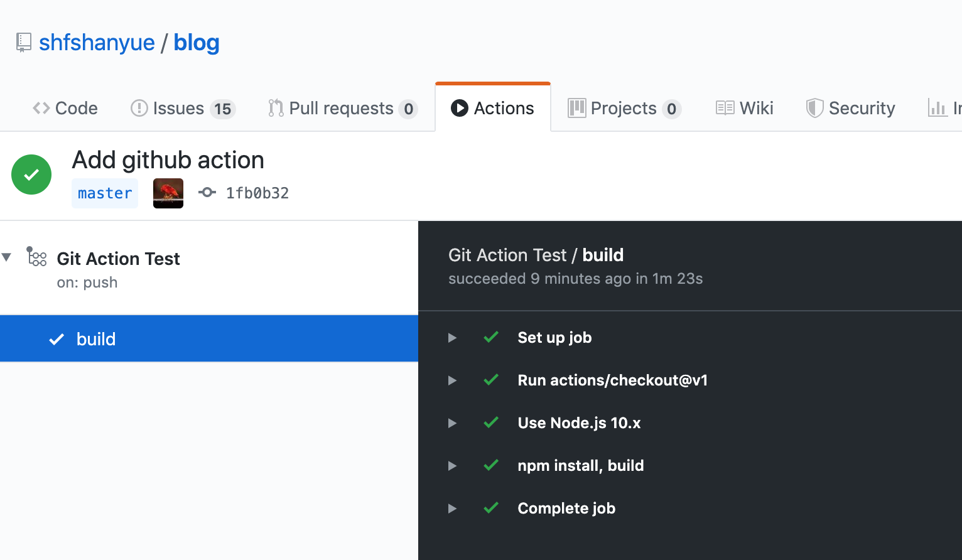This screenshot has width=962, height=560.
Task: Go to the Security tab
Action: coord(851,108)
